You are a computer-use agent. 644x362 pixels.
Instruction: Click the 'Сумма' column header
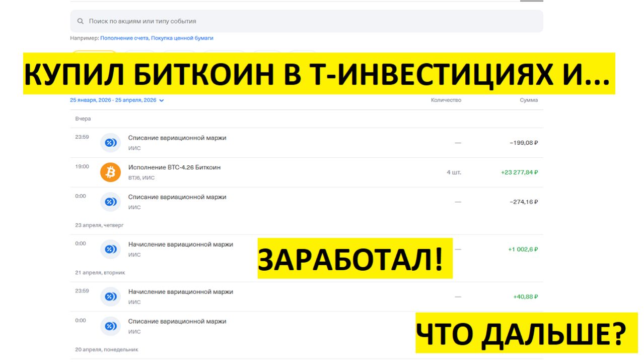click(x=529, y=100)
